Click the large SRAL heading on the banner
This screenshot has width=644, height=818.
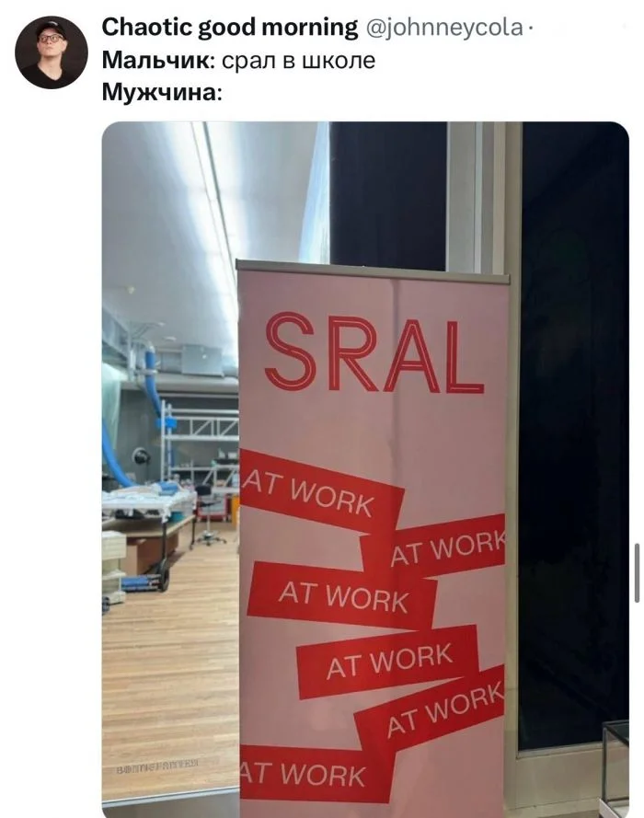374,352
